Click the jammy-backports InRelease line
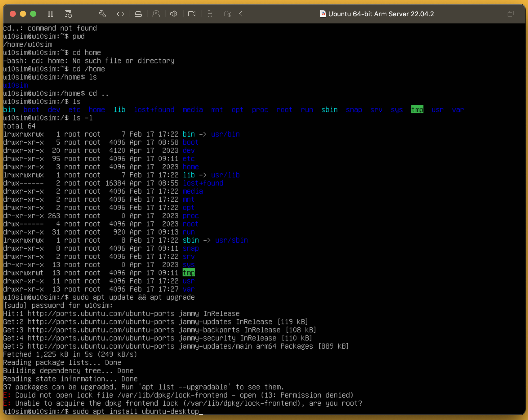The width and height of the screenshot is (528, 420). 160,330
